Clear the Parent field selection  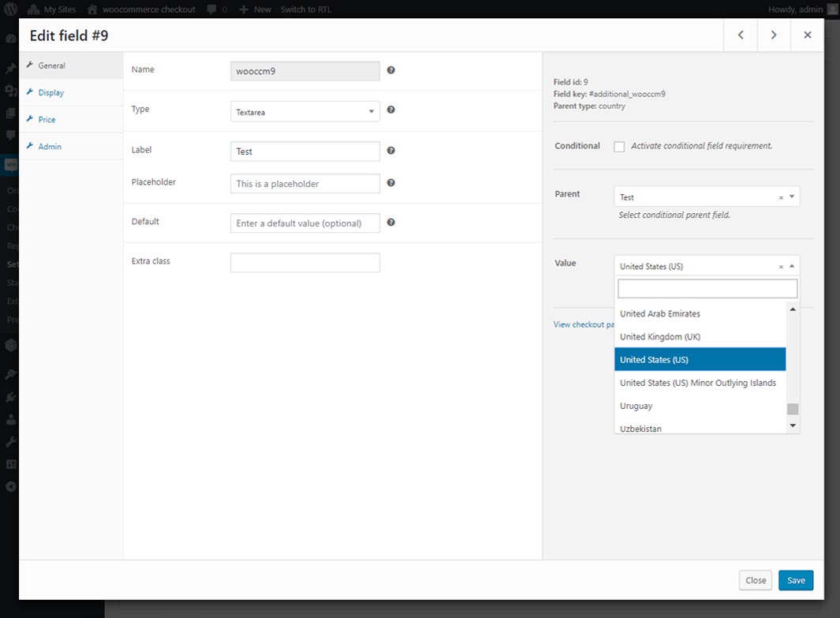(x=781, y=197)
